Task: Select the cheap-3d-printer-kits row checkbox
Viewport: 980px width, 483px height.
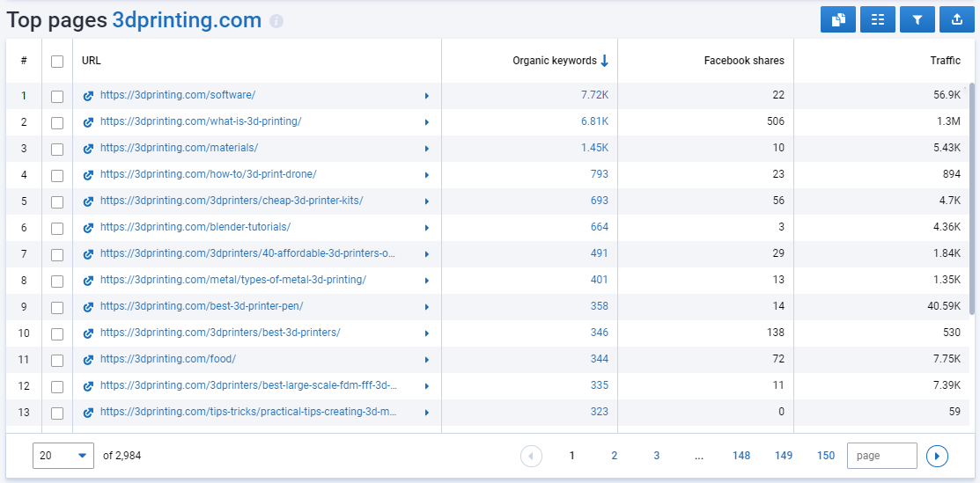Action: click(x=57, y=201)
